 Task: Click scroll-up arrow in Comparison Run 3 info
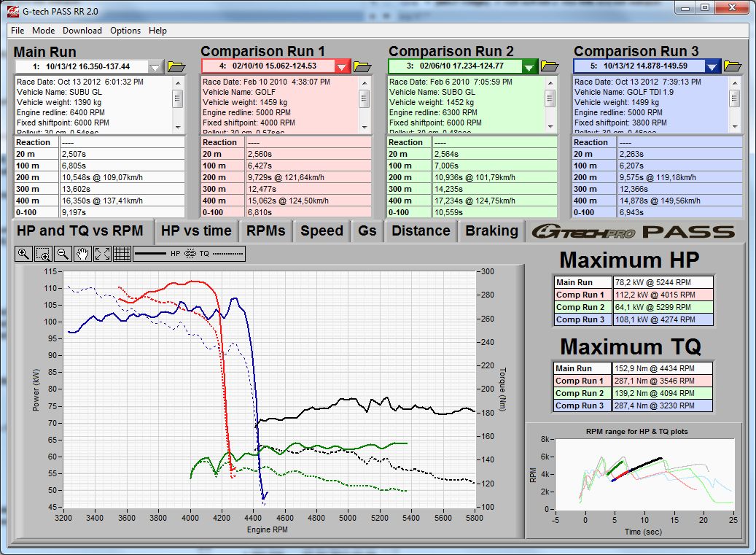(735, 83)
